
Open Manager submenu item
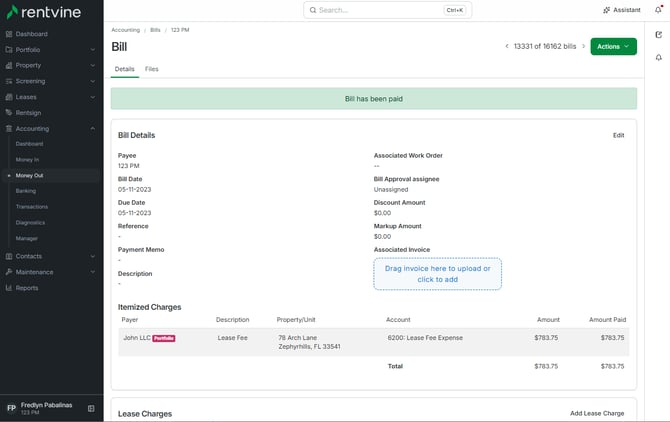click(26, 238)
